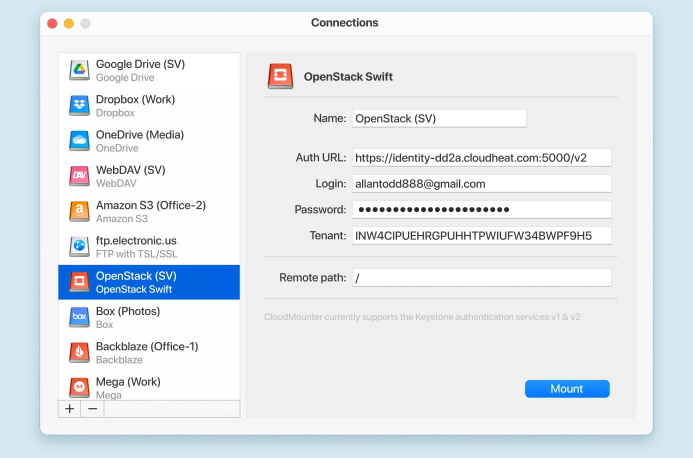Click the large OpenStack Swift header icon

tap(280, 76)
